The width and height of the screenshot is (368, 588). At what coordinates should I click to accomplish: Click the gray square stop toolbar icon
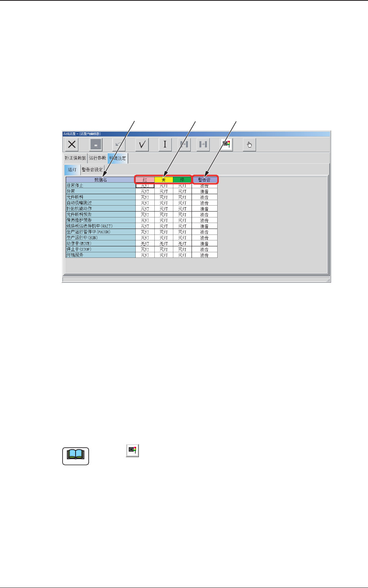pos(96,144)
